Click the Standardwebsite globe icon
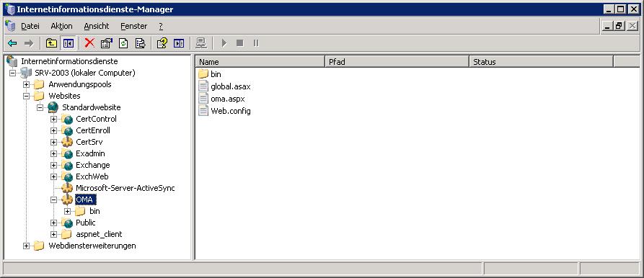Image resolution: width=644 pixels, height=278 pixels. coord(53,107)
